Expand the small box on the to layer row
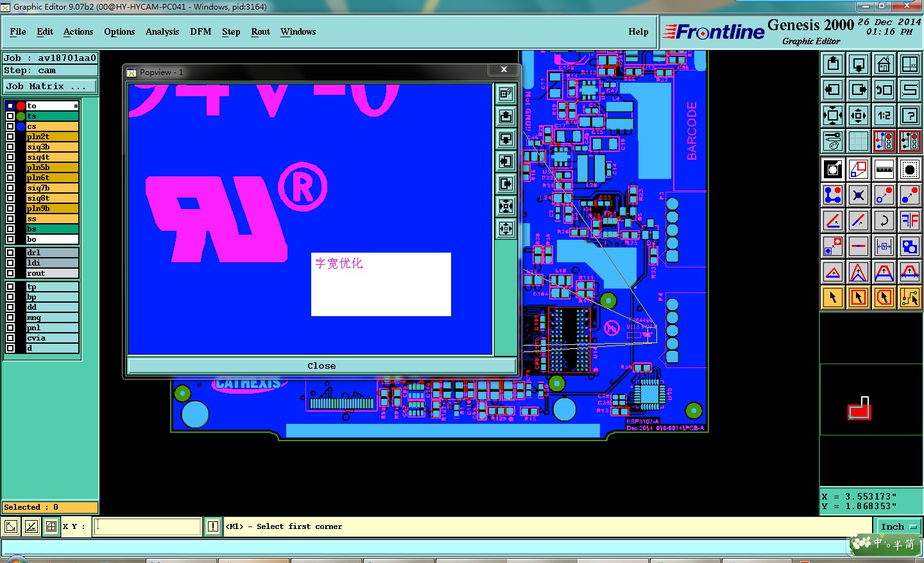The image size is (924, 563). point(76,106)
